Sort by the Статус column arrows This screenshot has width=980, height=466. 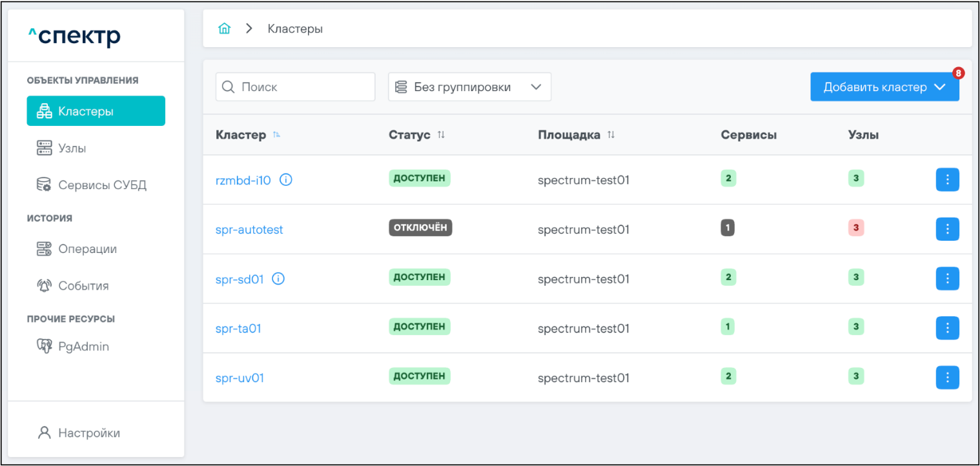[441, 135]
